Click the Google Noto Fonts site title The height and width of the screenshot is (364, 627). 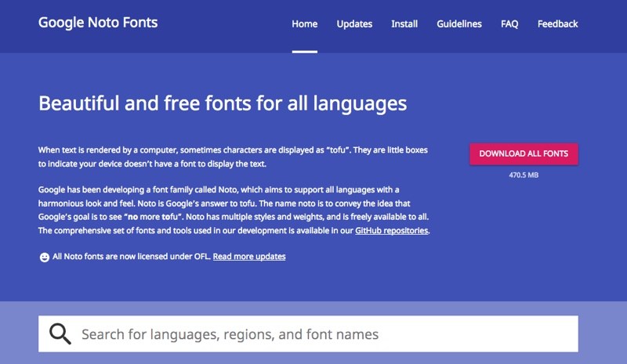[98, 23]
